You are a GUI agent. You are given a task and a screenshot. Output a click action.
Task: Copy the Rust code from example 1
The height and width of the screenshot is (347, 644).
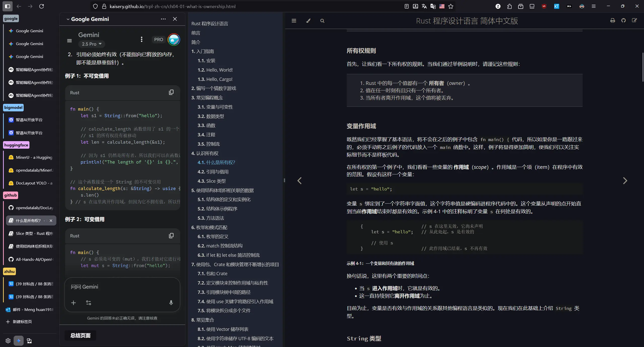tap(171, 92)
